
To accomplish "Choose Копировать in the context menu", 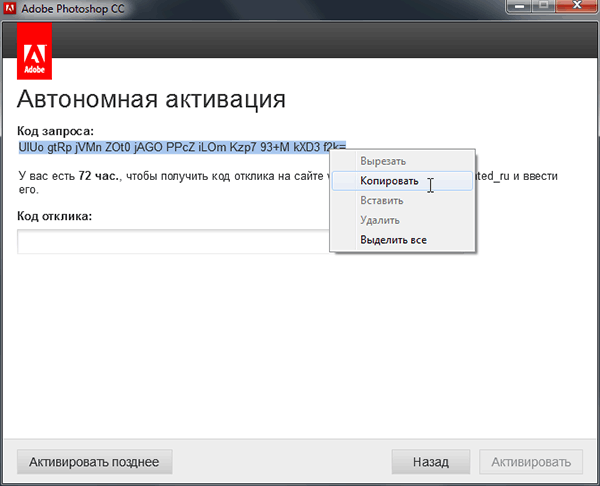I will click(402, 181).
